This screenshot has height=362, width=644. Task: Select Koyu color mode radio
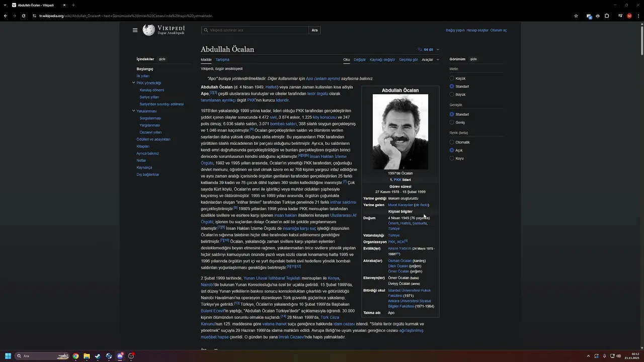point(452,158)
